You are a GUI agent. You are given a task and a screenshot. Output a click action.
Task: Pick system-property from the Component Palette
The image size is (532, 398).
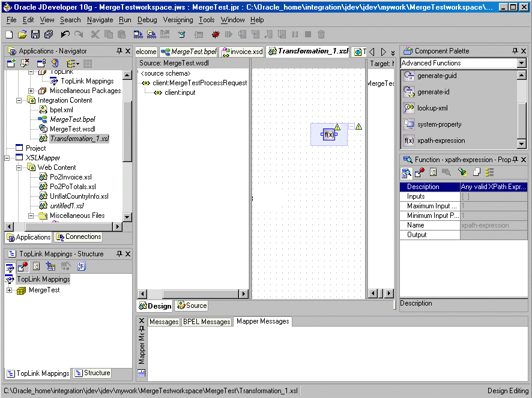439,124
